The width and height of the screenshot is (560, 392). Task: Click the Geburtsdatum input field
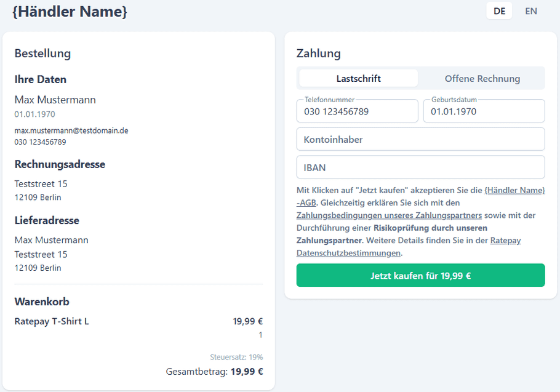point(484,111)
